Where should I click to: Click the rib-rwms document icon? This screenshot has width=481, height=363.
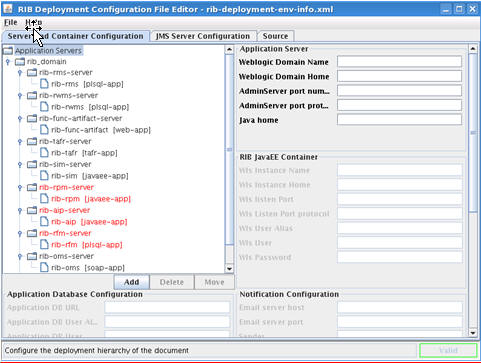coord(44,107)
